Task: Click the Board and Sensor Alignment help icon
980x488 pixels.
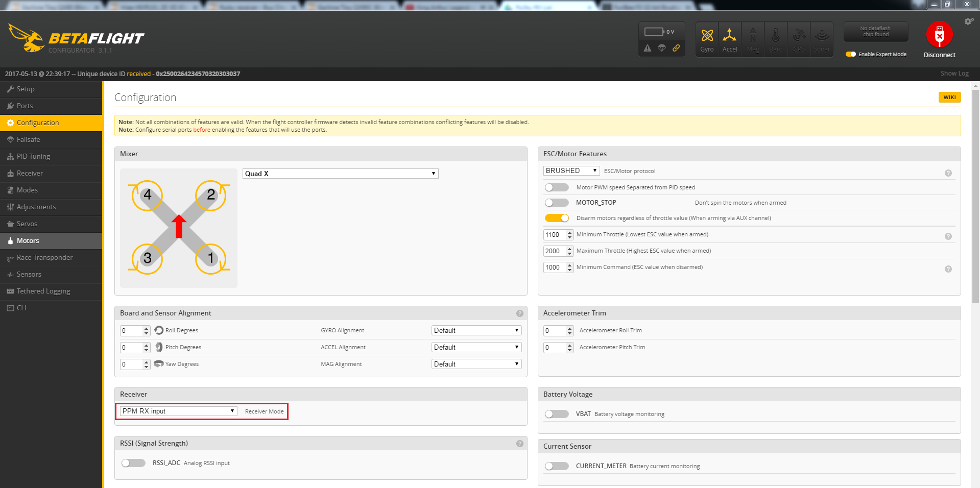Action: click(520, 313)
